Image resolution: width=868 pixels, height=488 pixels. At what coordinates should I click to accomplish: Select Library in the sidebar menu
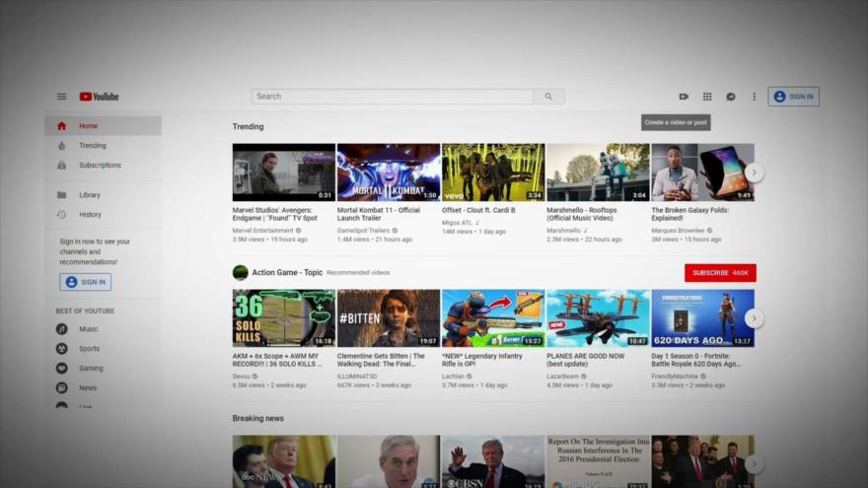click(103, 195)
